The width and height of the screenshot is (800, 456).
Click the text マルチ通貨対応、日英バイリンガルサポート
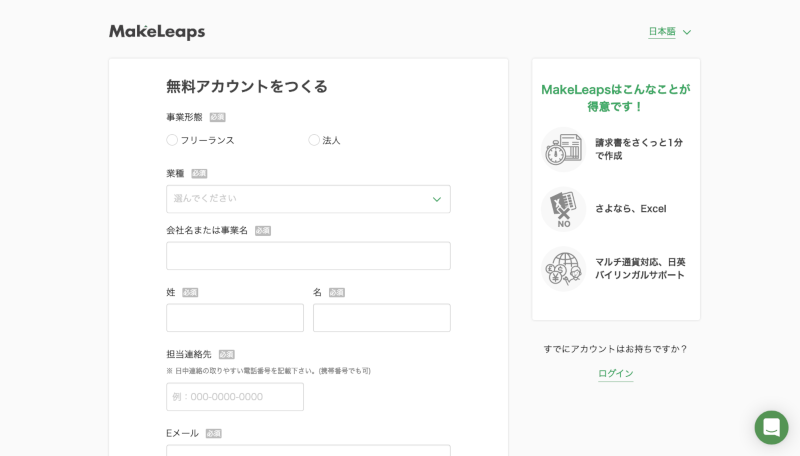(x=640, y=268)
